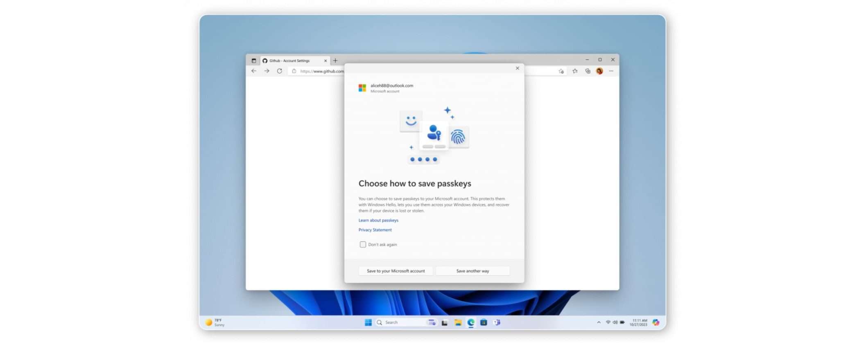Click the taskbar Search box

tap(406, 322)
